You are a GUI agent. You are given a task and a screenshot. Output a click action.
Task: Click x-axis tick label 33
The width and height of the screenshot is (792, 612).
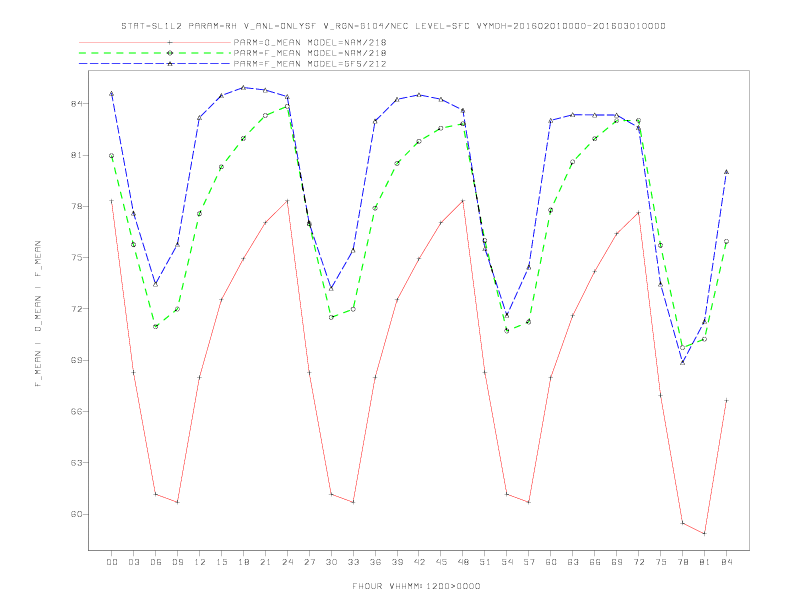pyautogui.click(x=353, y=562)
